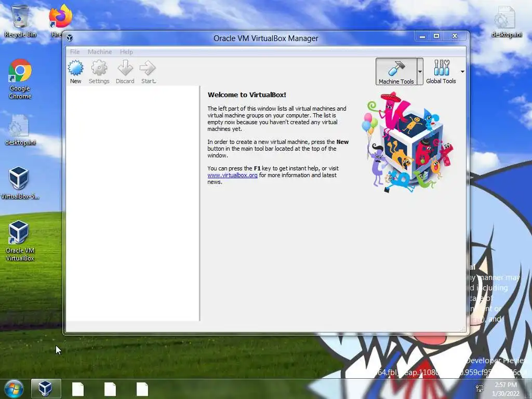
Task: Click the first blank document taskbar icon
Action: coord(78,390)
